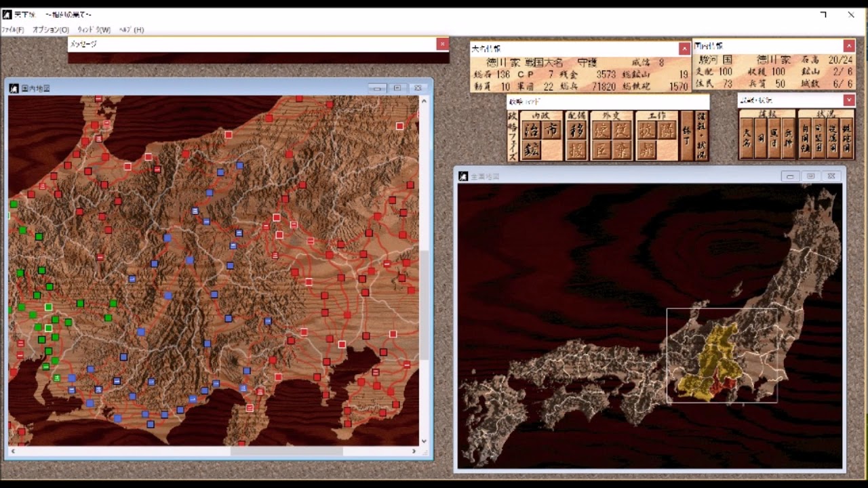Select the 援 reinforce command under 配備
868x488 pixels.
click(576, 150)
